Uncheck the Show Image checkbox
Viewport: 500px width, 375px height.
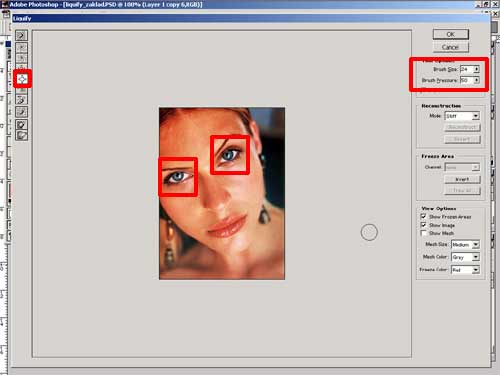coord(424,225)
